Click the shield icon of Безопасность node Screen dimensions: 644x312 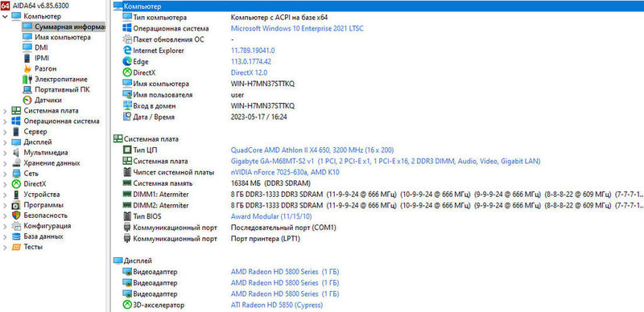(16, 216)
